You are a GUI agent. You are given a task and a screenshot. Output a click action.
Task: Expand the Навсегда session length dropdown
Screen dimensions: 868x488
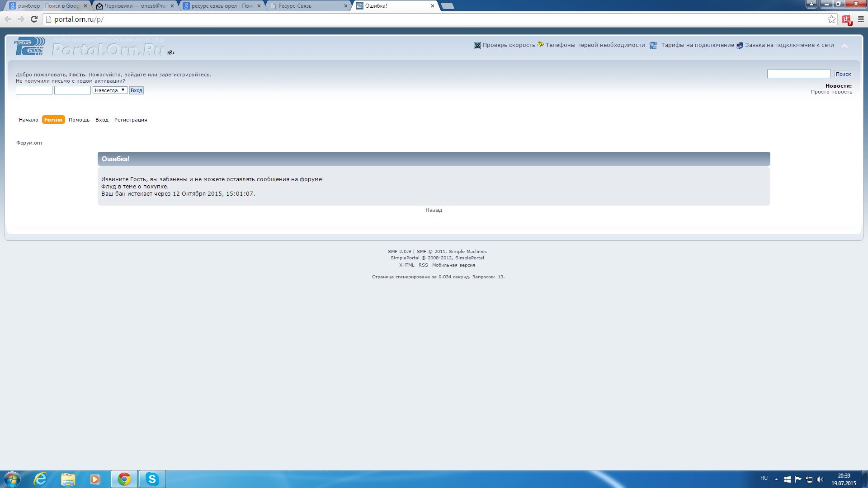tap(110, 90)
